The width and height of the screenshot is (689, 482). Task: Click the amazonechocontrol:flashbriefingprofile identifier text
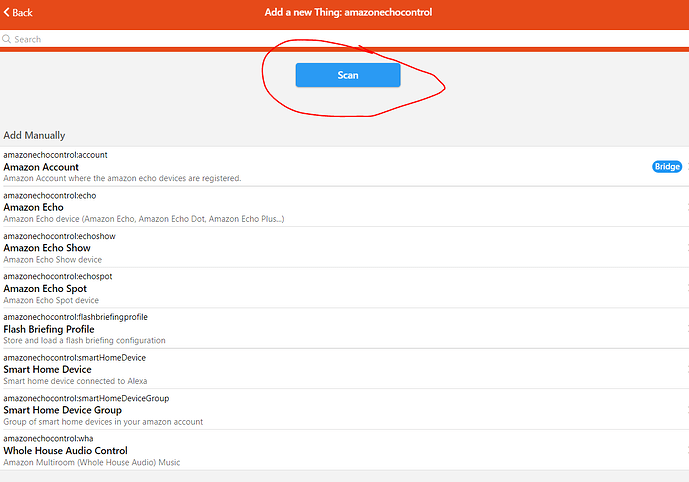click(75, 317)
